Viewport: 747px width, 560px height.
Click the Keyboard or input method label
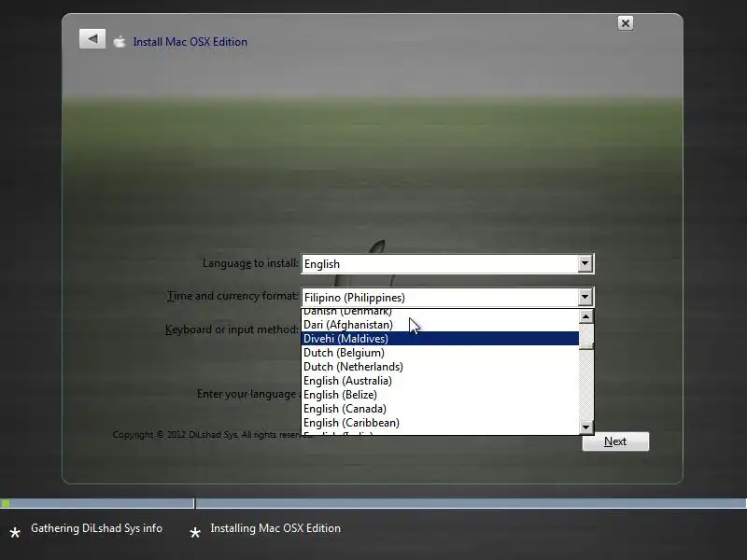coord(232,329)
